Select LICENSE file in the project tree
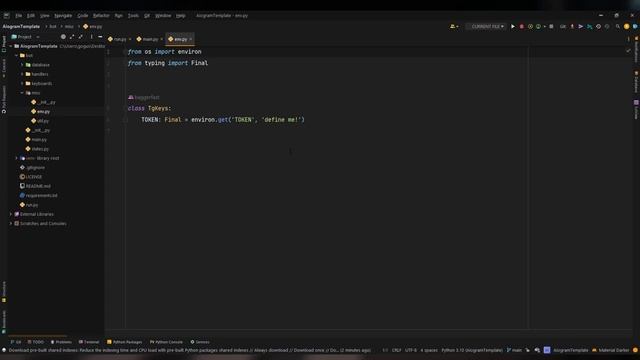 pos(31,177)
